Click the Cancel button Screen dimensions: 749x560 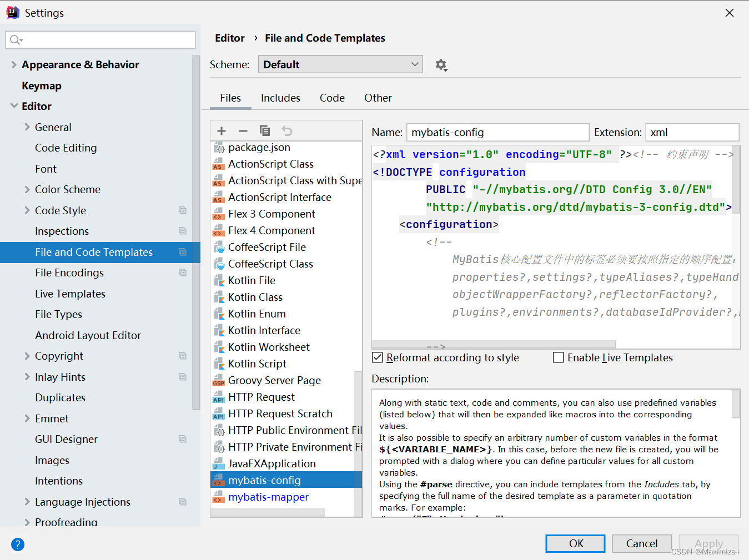[x=642, y=543]
